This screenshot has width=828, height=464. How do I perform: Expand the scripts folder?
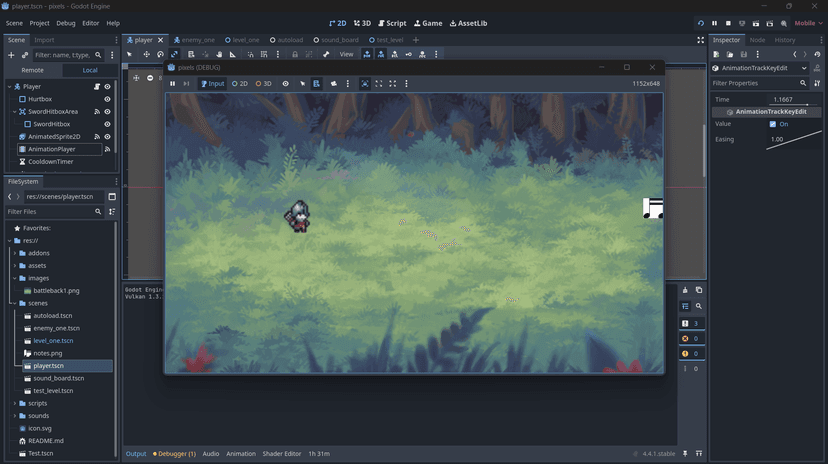pos(15,403)
